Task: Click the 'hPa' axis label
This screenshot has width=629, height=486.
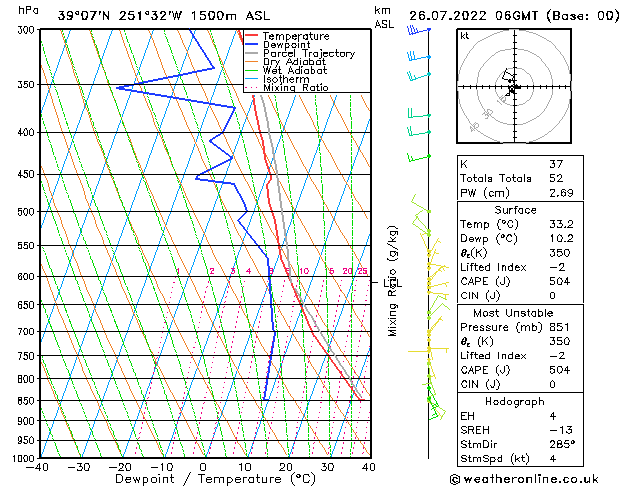Action: coord(28,10)
